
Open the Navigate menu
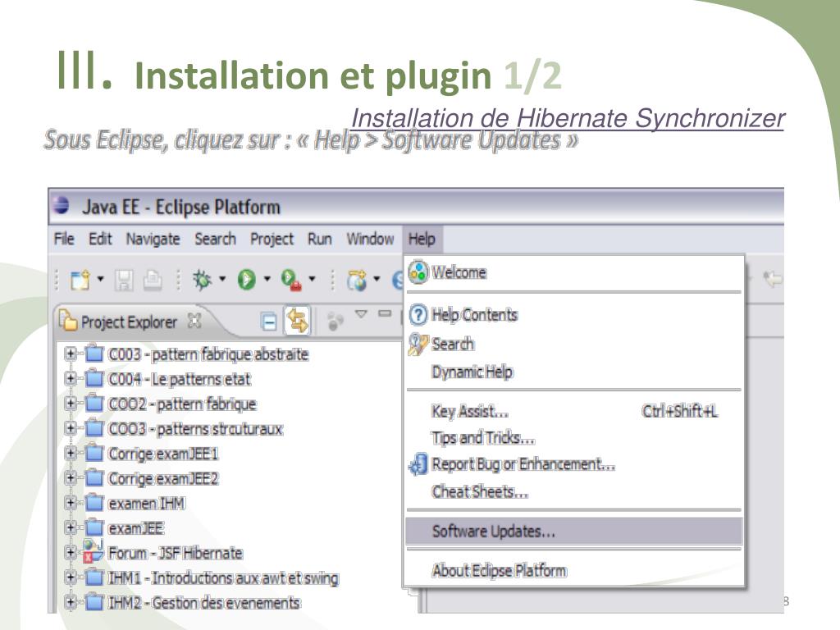click(x=153, y=239)
